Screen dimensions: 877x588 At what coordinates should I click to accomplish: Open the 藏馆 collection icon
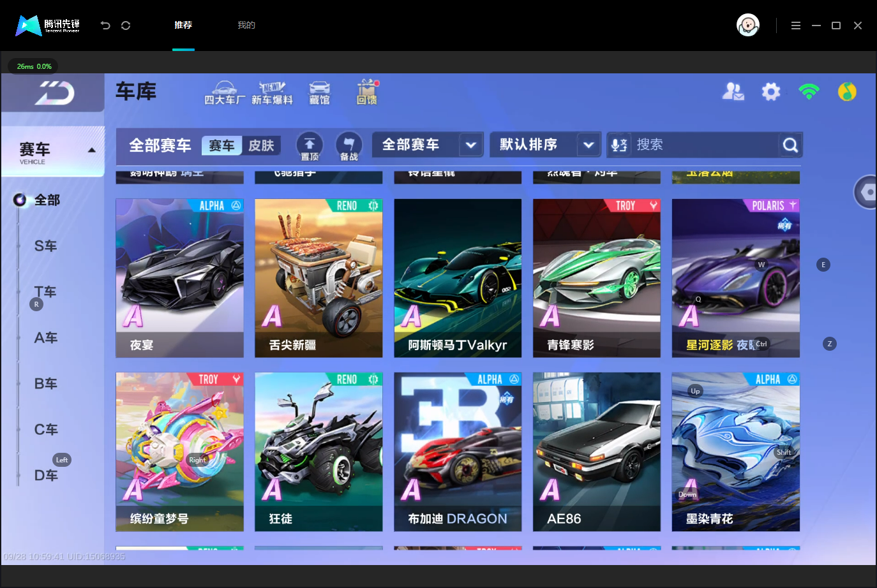click(319, 93)
